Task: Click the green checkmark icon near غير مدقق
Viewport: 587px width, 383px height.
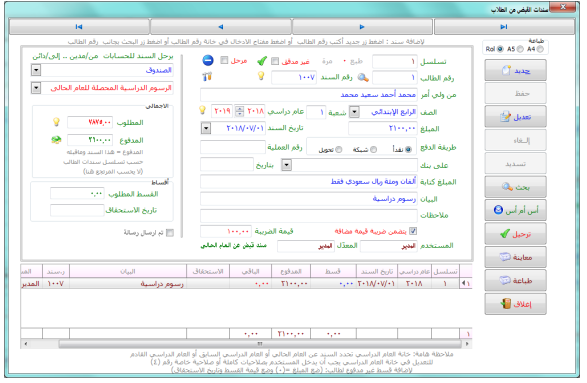Action: pyautogui.click(x=262, y=61)
